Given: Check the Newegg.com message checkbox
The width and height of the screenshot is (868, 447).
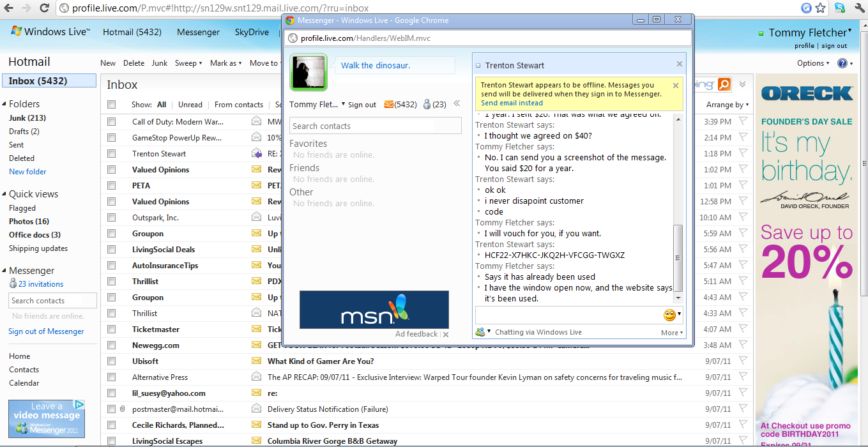Looking at the screenshot, I should [112, 345].
